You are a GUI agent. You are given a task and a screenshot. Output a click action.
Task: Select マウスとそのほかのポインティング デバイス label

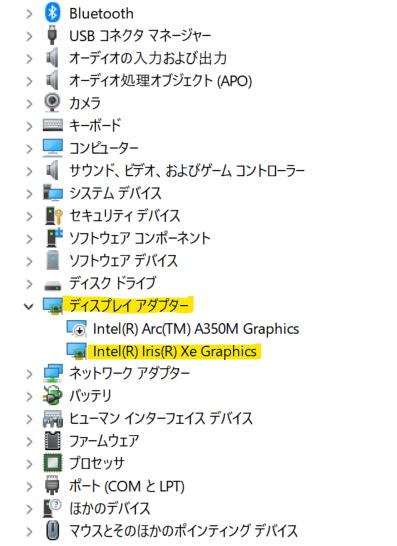184,531
